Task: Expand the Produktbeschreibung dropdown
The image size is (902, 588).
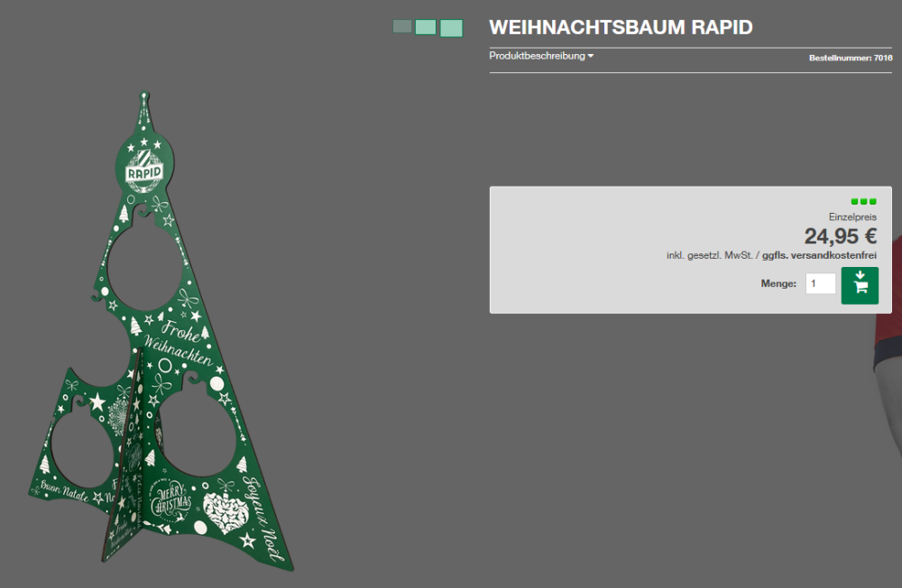Action: (541, 56)
